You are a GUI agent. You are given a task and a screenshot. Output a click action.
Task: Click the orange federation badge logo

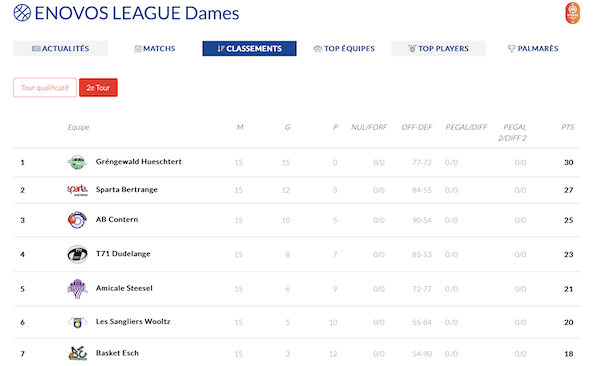coord(572,13)
